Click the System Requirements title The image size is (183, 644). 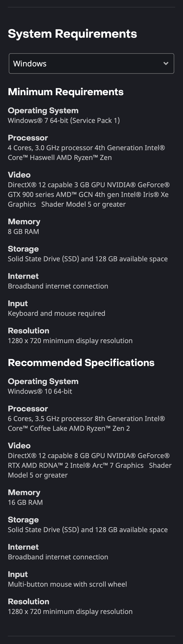point(72,33)
